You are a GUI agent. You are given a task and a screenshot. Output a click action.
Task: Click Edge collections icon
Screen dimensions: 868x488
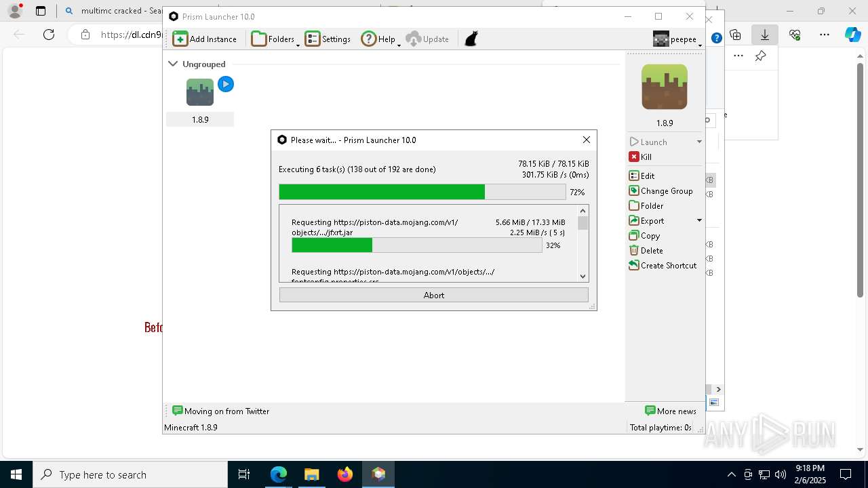pos(736,35)
